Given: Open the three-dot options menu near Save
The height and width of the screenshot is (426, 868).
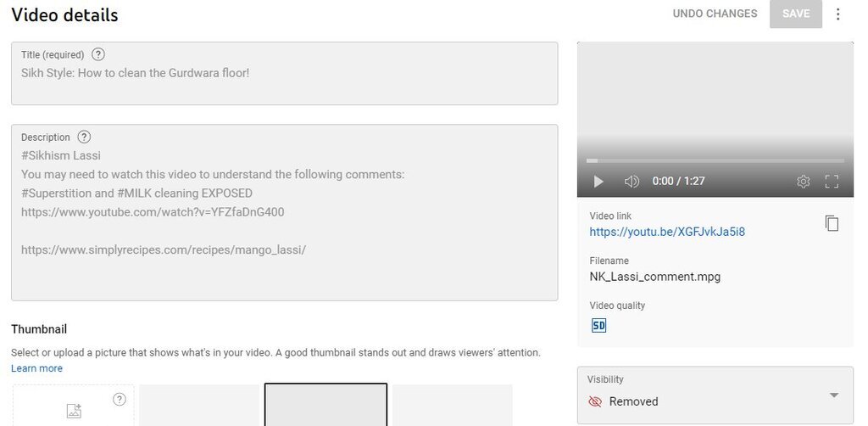Looking at the screenshot, I should coord(838,14).
